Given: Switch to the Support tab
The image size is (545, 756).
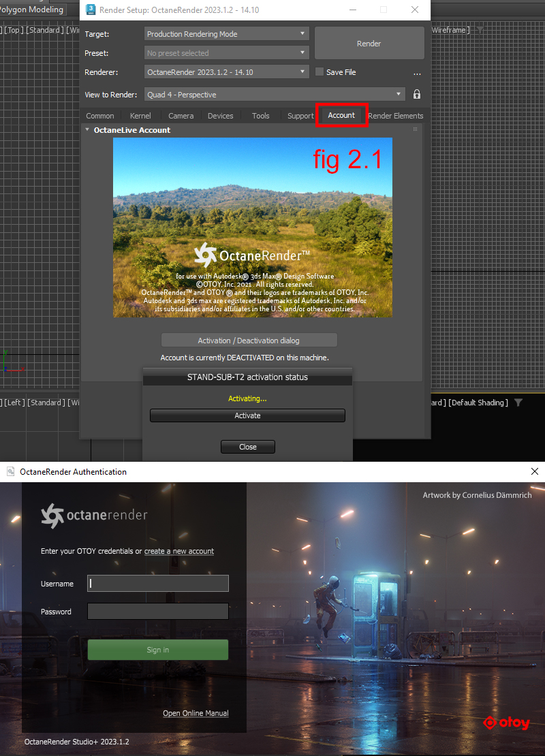Looking at the screenshot, I should [x=300, y=116].
